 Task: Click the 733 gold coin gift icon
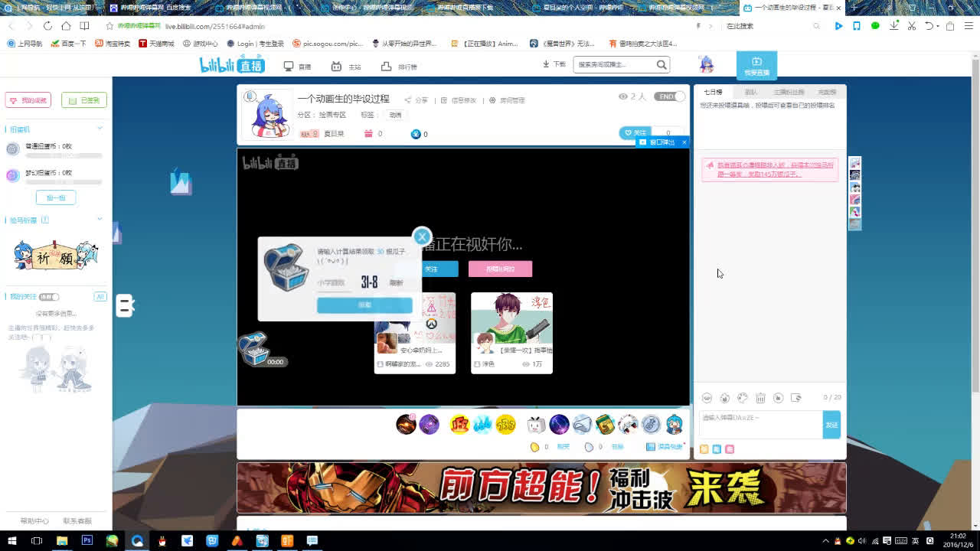coord(505,425)
